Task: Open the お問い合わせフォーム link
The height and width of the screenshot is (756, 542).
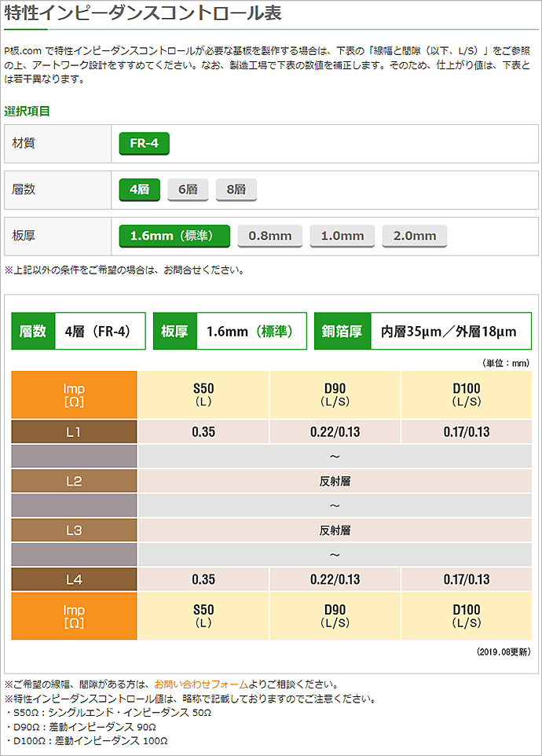Action: tap(201, 684)
